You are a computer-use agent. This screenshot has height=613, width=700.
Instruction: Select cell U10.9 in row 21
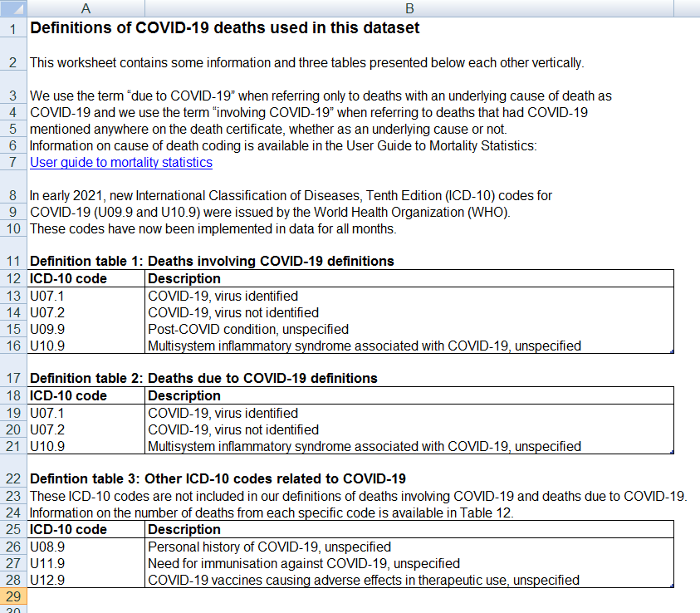click(x=86, y=446)
